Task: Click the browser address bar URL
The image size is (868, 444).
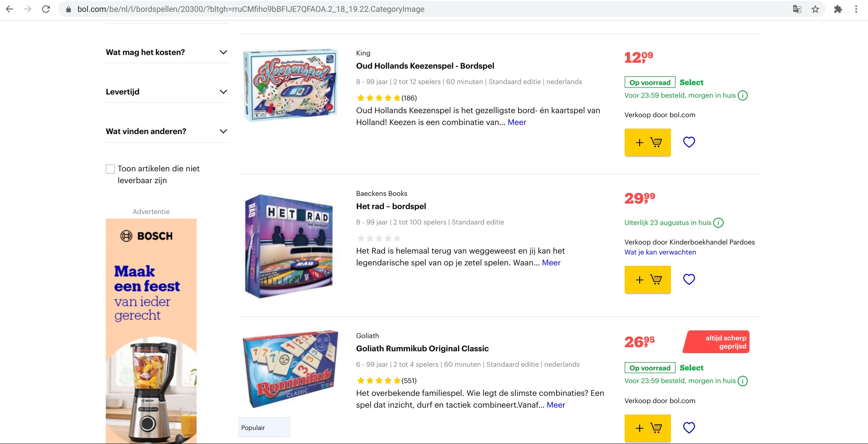Action: point(251,9)
